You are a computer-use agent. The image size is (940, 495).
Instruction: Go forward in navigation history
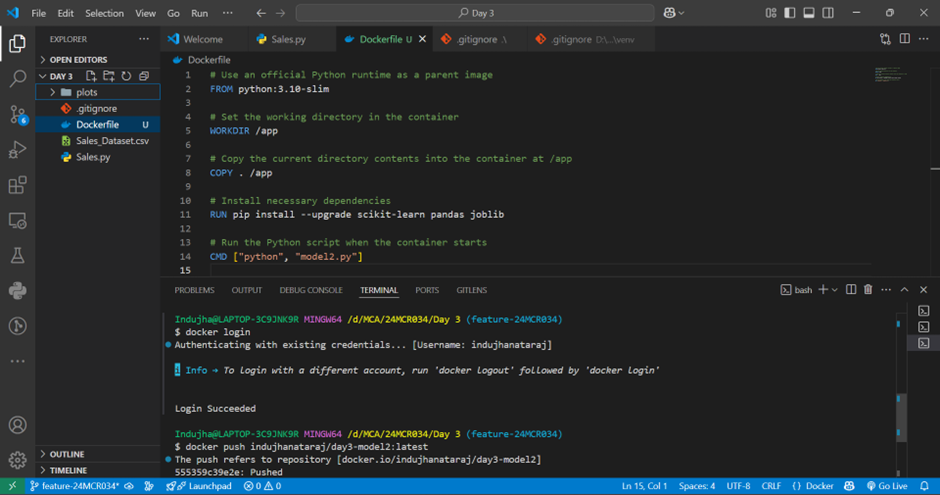pos(281,13)
